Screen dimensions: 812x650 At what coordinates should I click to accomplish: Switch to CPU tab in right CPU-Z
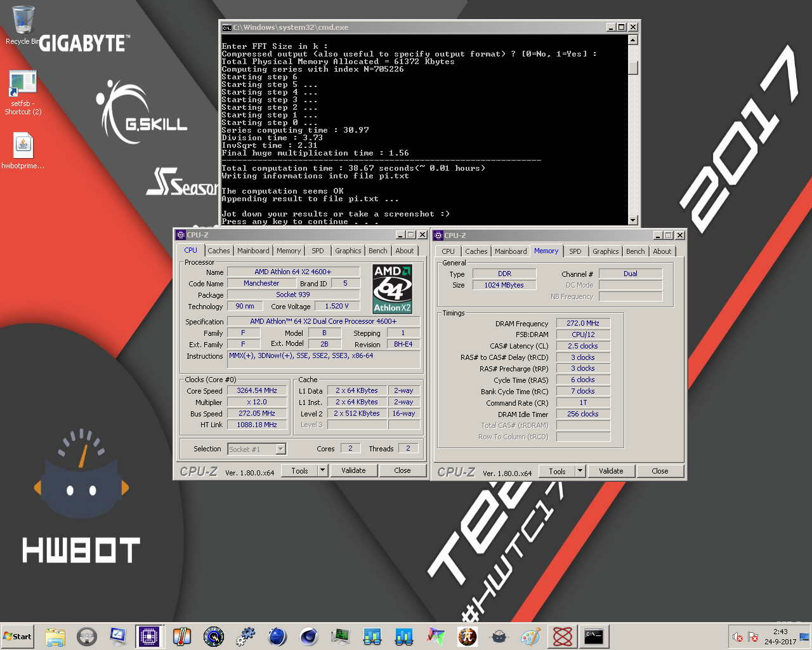point(449,251)
